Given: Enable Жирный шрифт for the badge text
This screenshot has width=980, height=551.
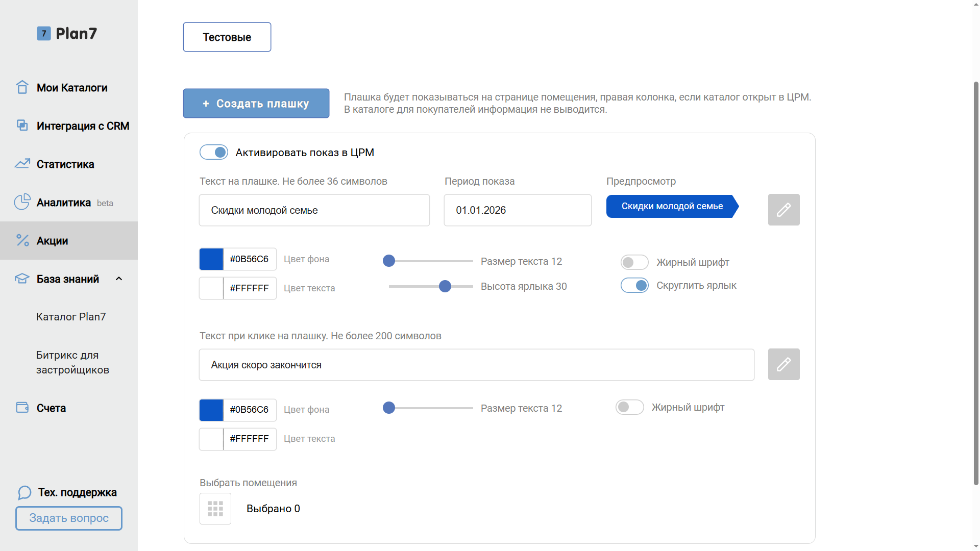Looking at the screenshot, I should [634, 262].
